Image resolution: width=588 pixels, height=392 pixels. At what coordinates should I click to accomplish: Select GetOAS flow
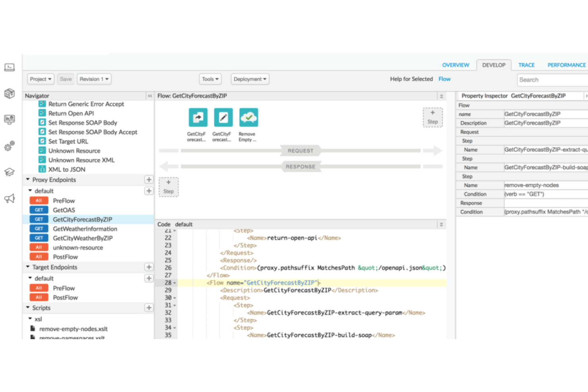[64, 210]
